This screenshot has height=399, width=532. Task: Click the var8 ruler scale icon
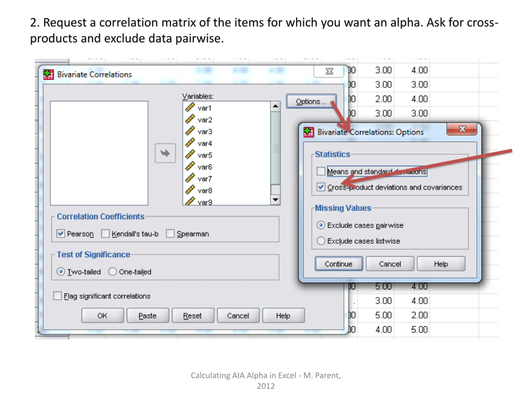[190, 190]
